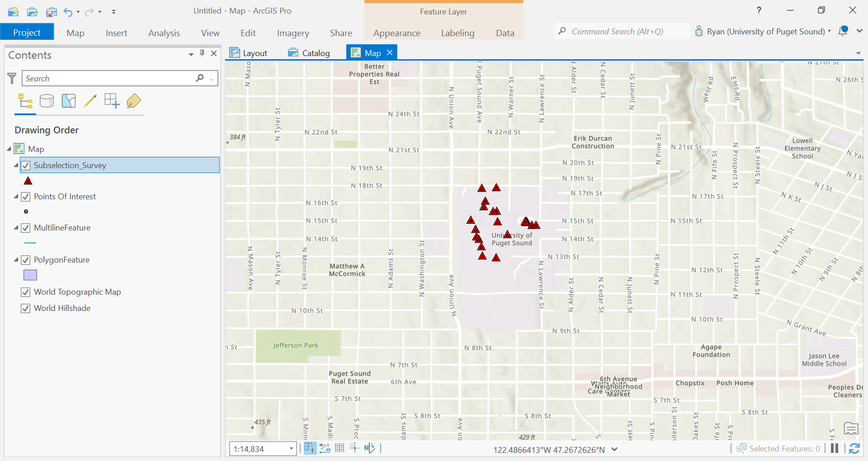Click the PolygonFeature symbol swatch

30,275
